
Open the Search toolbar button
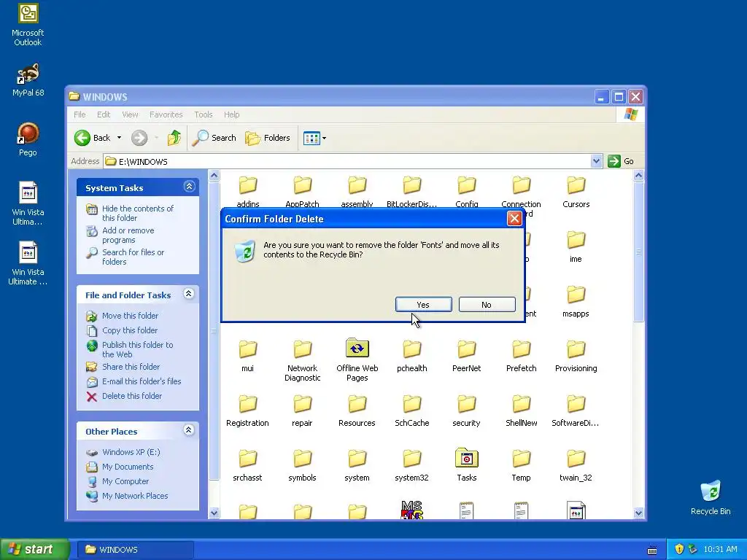[214, 138]
